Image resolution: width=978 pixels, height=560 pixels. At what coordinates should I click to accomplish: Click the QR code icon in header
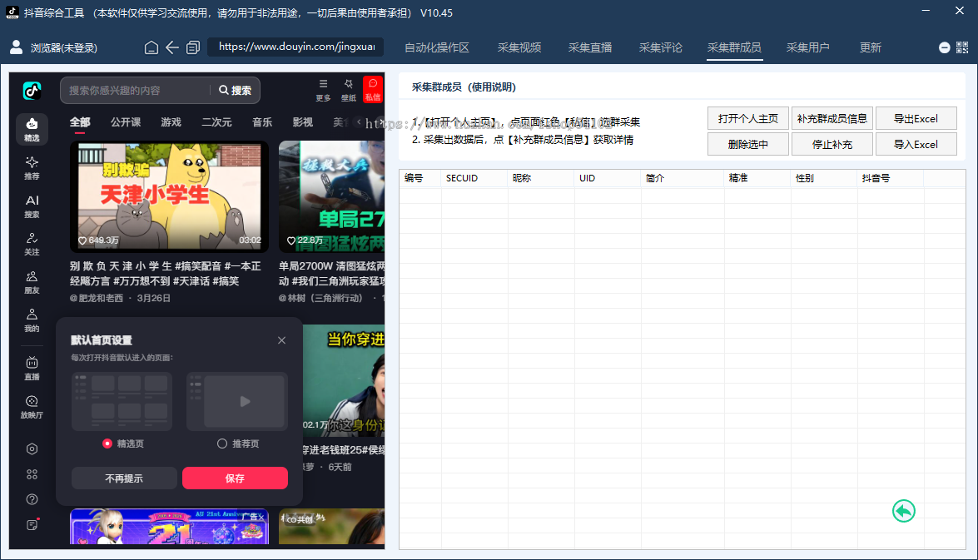(962, 48)
